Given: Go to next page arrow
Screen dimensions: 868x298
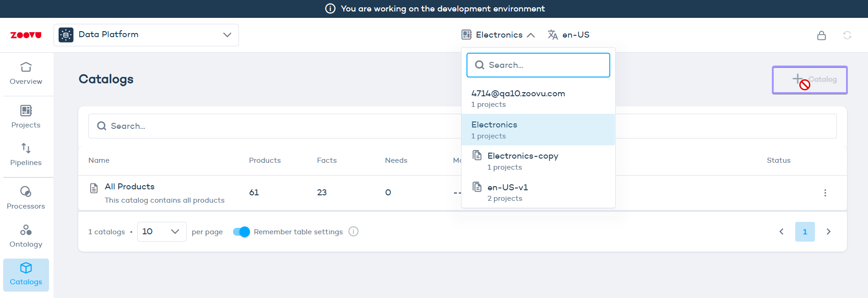Looking at the screenshot, I should tap(828, 232).
